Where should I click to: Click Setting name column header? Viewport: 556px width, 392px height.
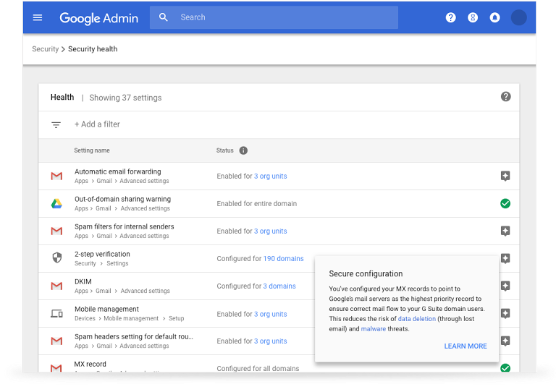[92, 150]
